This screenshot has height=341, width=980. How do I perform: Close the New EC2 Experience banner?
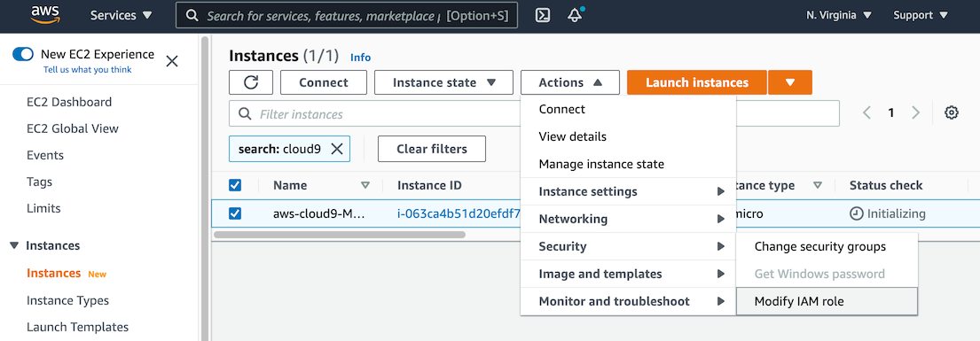point(172,61)
